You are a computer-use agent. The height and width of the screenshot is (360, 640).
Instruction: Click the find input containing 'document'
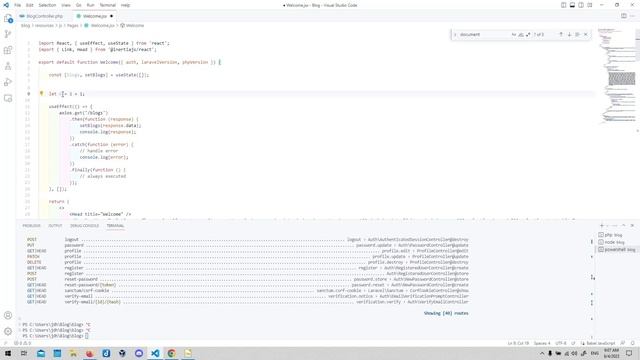click(x=484, y=35)
